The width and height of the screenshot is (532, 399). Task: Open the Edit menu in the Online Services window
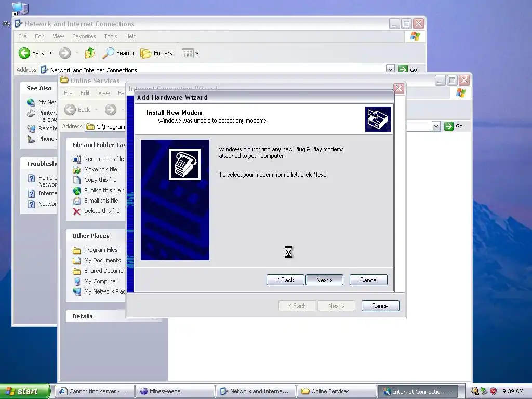pyautogui.click(x=85, y=93)
